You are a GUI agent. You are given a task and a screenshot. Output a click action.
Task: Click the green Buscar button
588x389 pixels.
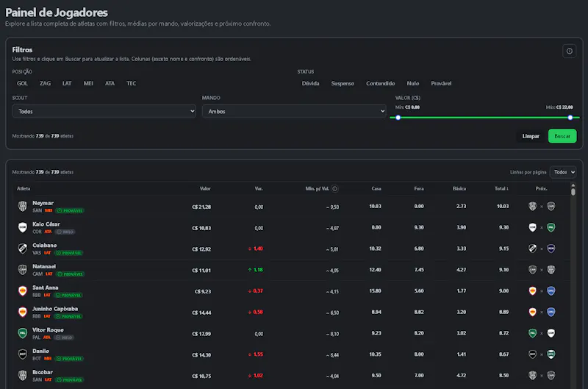pos(562,136)
